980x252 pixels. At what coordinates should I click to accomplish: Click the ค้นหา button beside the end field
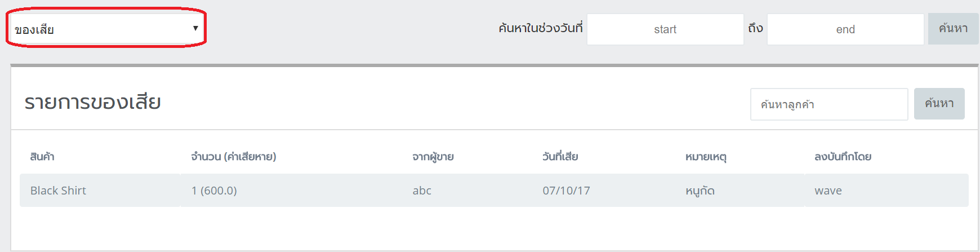click(953, 29)
